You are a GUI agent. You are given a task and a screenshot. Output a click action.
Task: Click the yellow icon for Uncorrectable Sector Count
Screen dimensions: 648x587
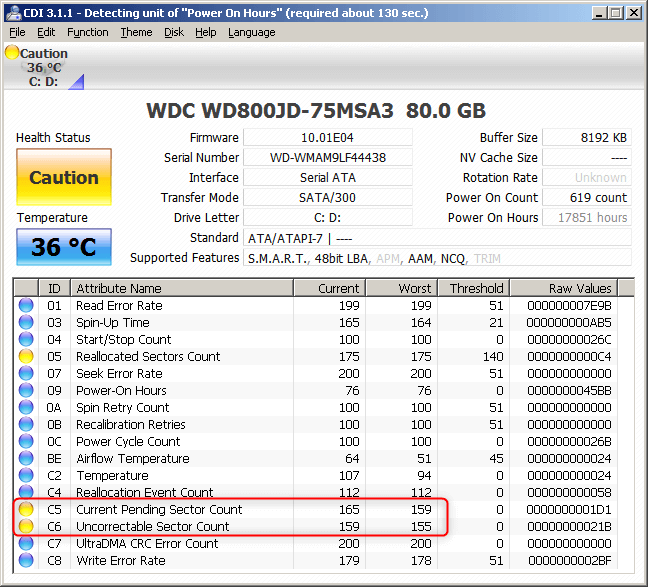point(26,526)
